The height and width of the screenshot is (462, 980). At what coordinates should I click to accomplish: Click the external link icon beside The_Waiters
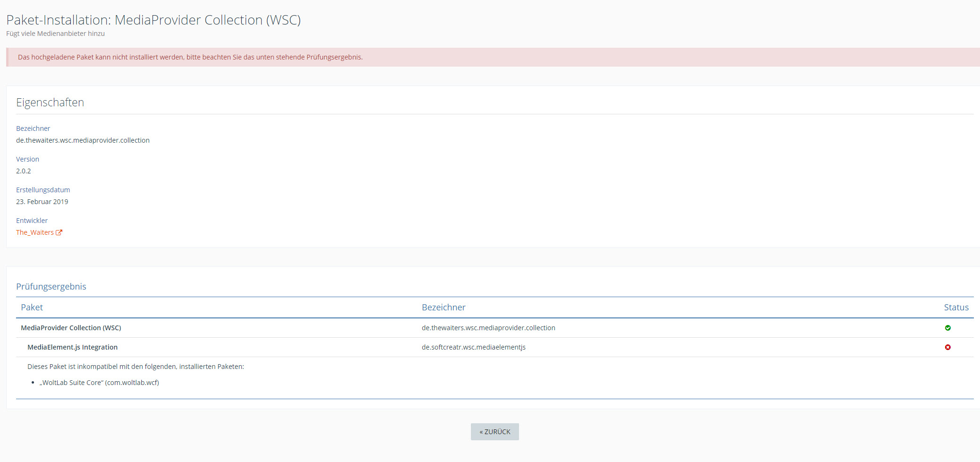point(59,232)
